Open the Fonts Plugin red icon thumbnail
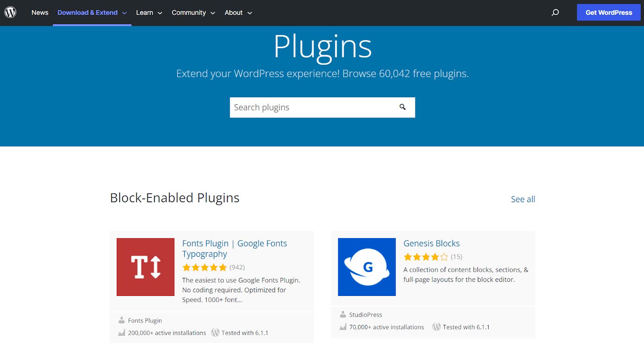This screenshot has height=343, width=644. (x=146, y=267)
